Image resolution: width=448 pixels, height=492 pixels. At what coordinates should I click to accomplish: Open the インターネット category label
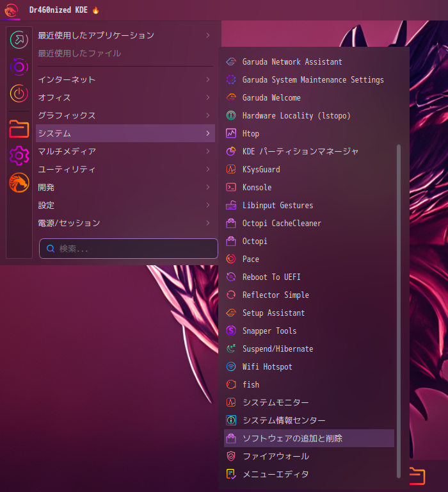coord(67,79)
